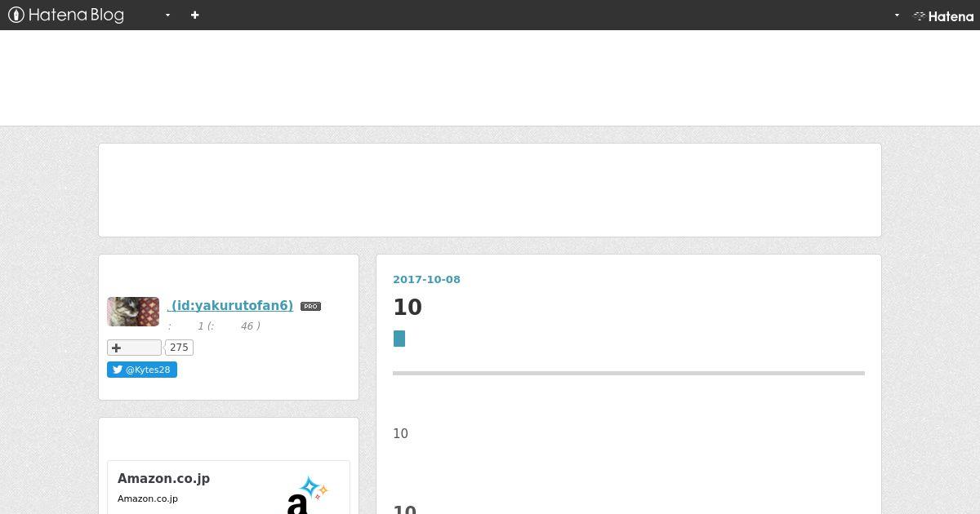The image size is (980, 514).
Task: Open the article title starting with 10
Action: point(408,308)
